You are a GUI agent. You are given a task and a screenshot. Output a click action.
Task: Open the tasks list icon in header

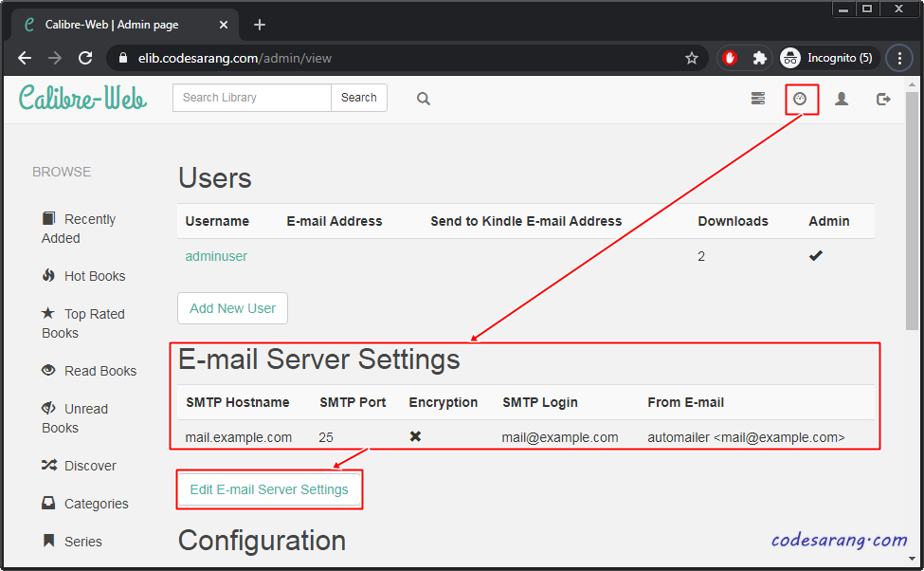point(758,99)
